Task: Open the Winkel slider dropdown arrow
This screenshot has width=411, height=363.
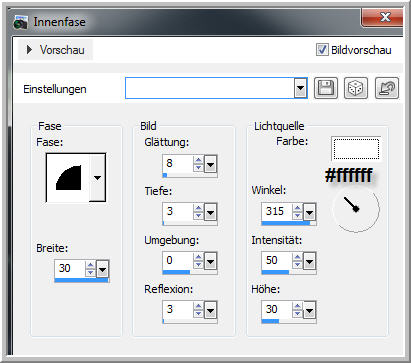Action: tap(310, 212)
